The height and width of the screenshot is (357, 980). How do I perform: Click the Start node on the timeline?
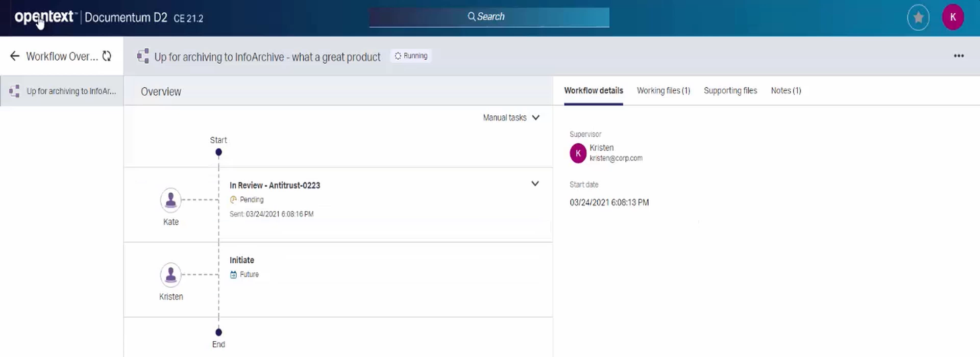coord(218,152)
